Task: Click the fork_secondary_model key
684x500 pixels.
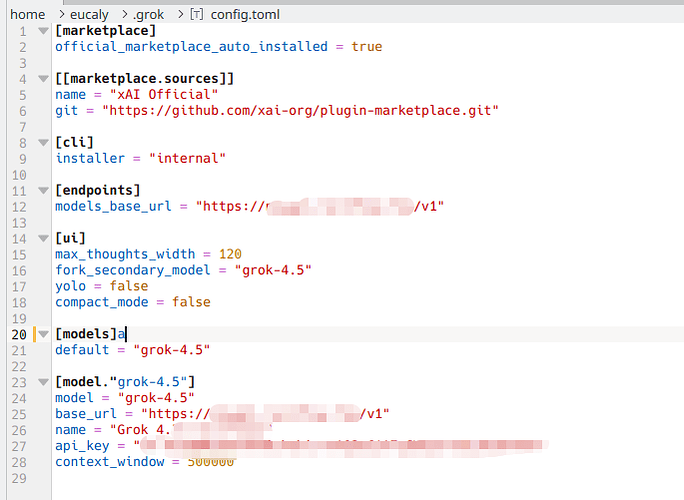Action: pos(133,271)
